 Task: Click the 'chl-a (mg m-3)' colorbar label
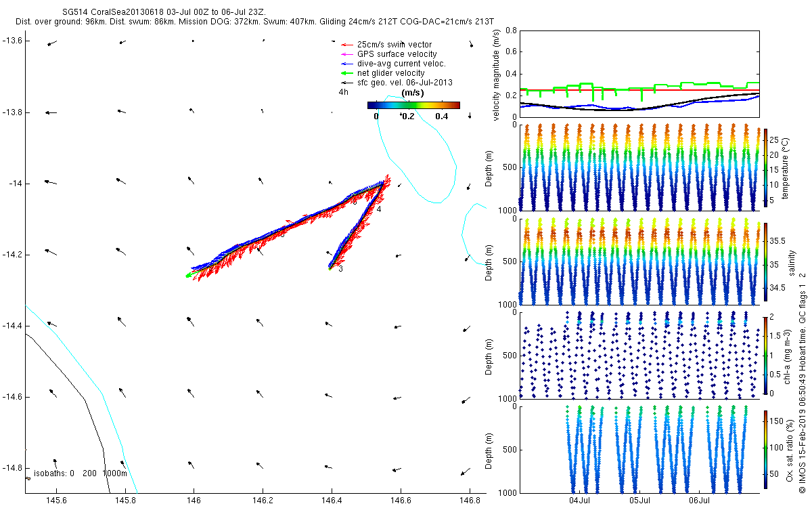point(788,356)
